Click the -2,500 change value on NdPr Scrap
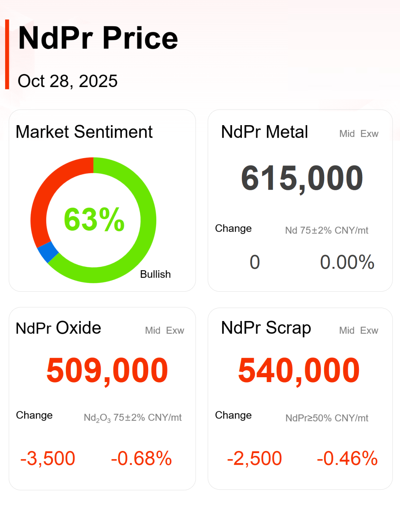 254,458
